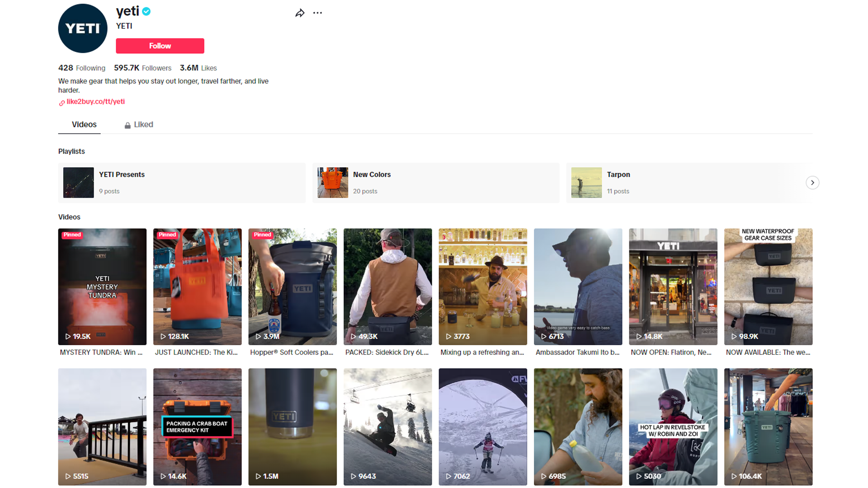The height and width of the screenshot is (488, 868).
Task: Play the tumbler video with 1.5M views
Action: 292,427
